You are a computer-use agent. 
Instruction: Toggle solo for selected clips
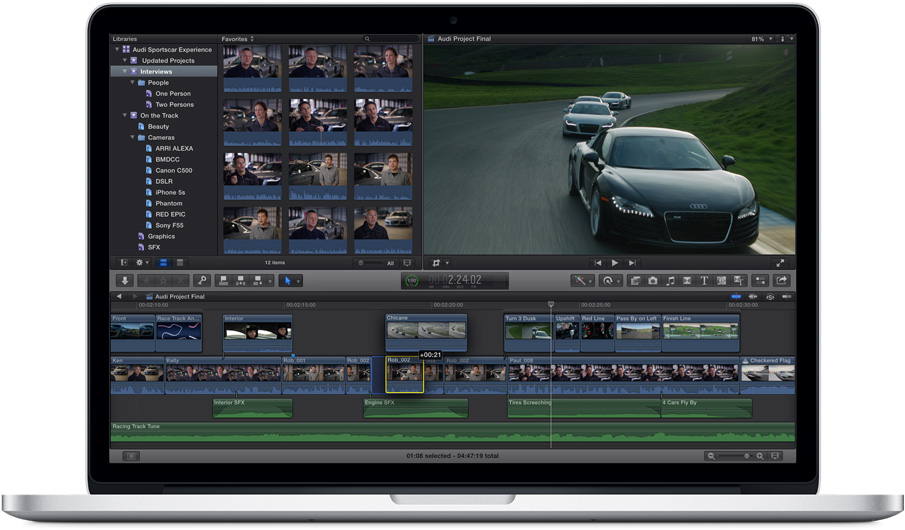coord(770,297)
